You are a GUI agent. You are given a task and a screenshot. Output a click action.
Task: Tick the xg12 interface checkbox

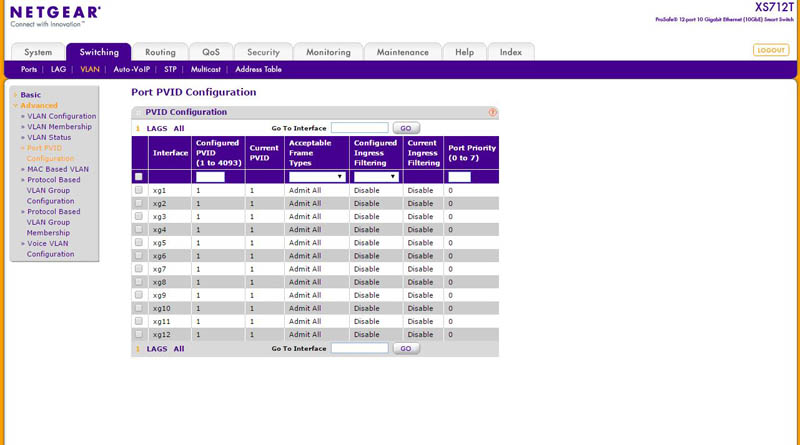(x=139, y=335)
